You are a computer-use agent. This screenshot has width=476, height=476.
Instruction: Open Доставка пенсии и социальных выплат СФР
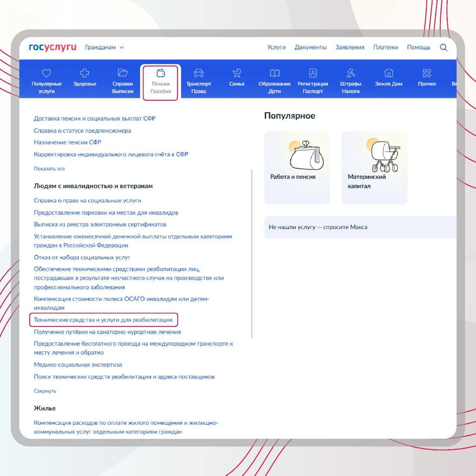coord(95,118)
